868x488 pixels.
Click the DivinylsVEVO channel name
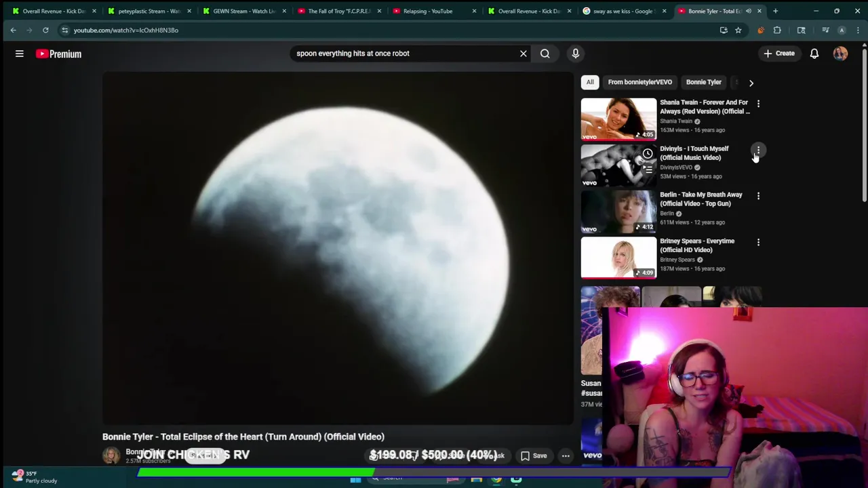(675, 167)
